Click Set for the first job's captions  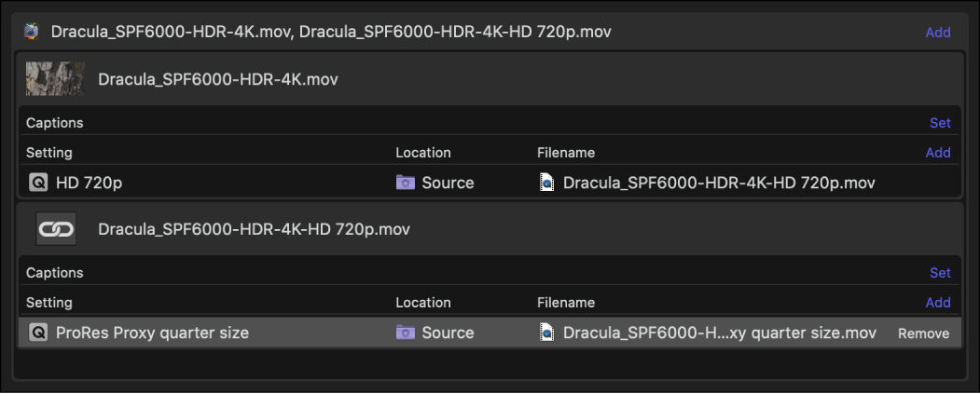pos(940,123)
